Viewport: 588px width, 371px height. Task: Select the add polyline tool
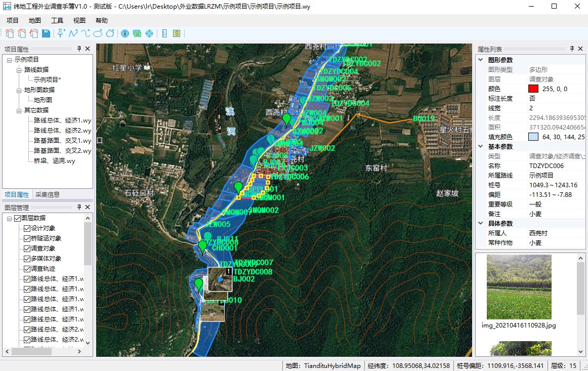73,33
